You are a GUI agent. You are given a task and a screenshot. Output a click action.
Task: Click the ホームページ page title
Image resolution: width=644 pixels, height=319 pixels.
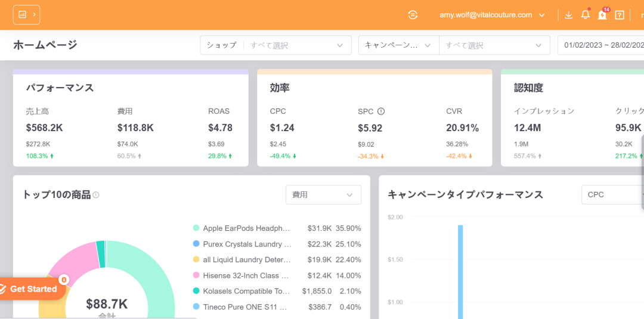pyautogui.click(x=45, y=45)
